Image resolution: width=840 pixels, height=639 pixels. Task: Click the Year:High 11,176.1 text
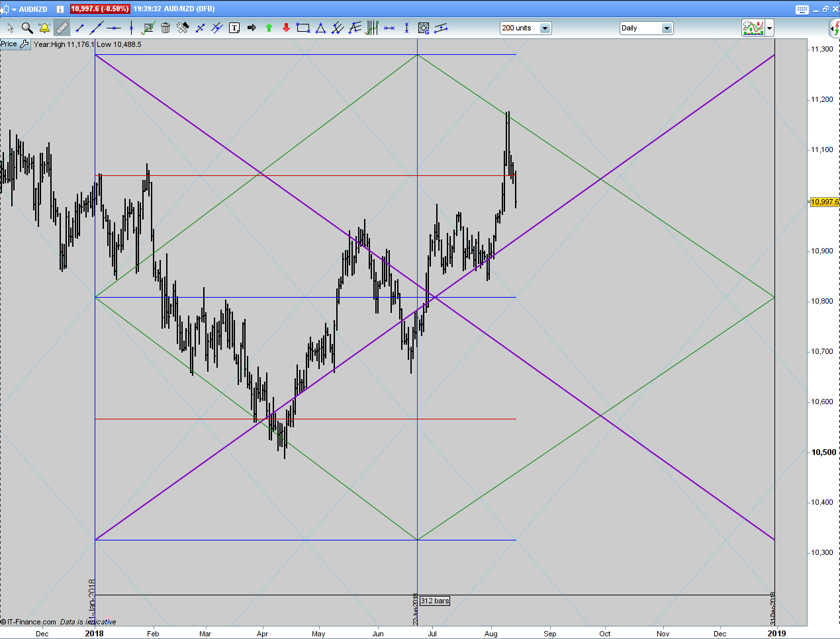(x=64, y=44)
